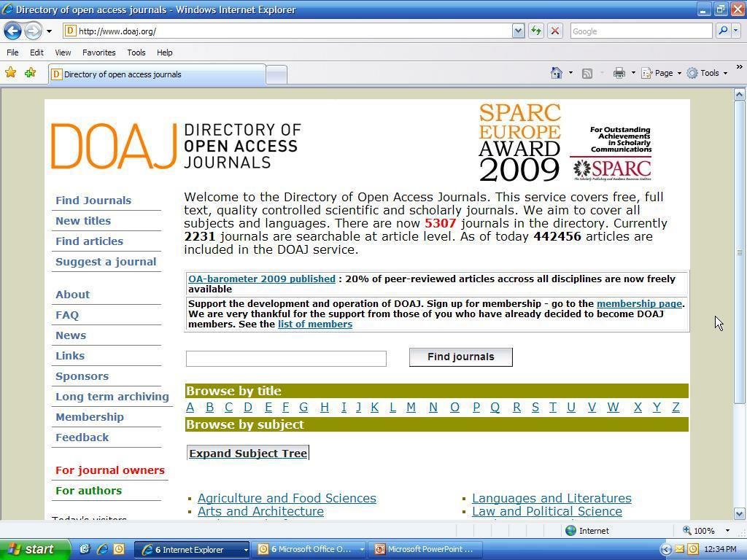The height and width of the screenshot is (560, 747).
Task: Click the browser Forward arrow button
Action: point(33,31)
